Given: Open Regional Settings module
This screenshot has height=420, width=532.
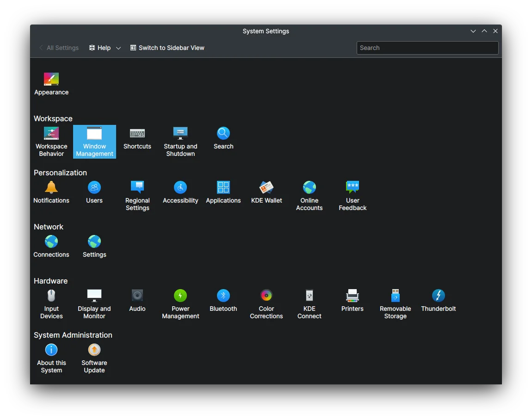Looking at the screenshot, I should [x=137, y=196].
